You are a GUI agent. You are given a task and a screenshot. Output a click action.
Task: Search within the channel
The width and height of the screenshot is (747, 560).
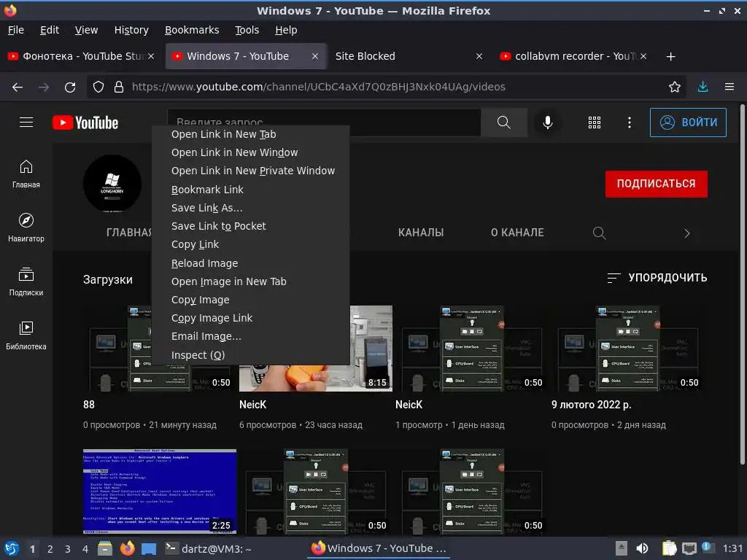(x=599, y=233)
